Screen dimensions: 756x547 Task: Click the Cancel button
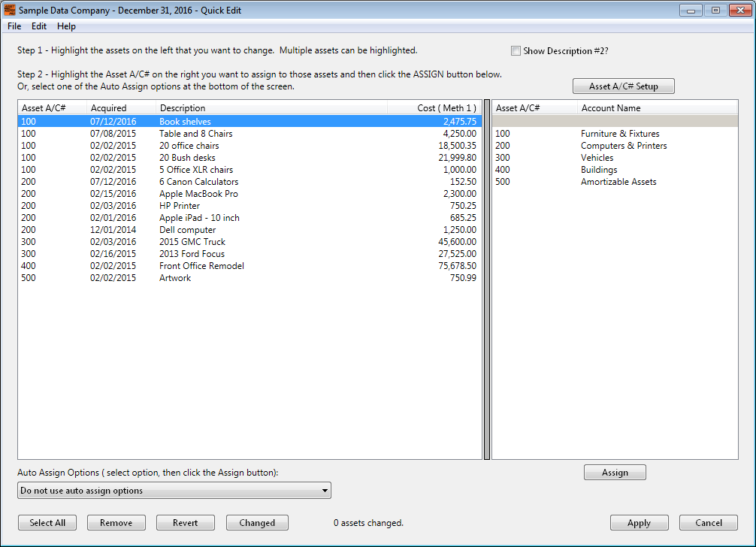(708, 523)
